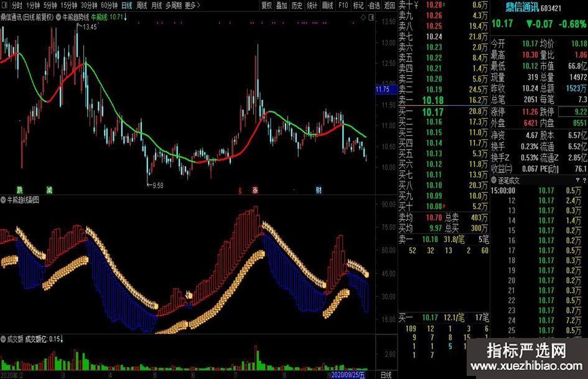Screen dimensions: 588x379
Task: Click the 最高 price 10.30
Action: click(x=530, y=55)
